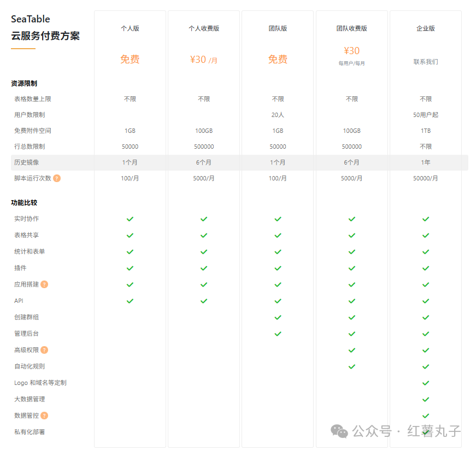Viewport: 476px width, 450px height.
Task: Click the 数据管控 checkmark under 企业版
Action: click(426, 416)
